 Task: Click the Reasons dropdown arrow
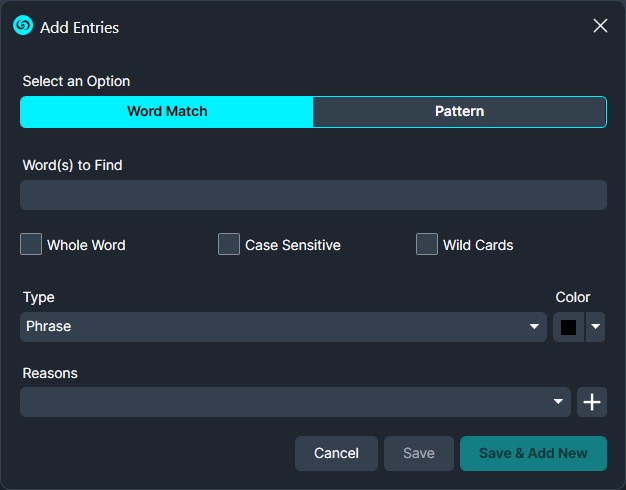point(559,402)
